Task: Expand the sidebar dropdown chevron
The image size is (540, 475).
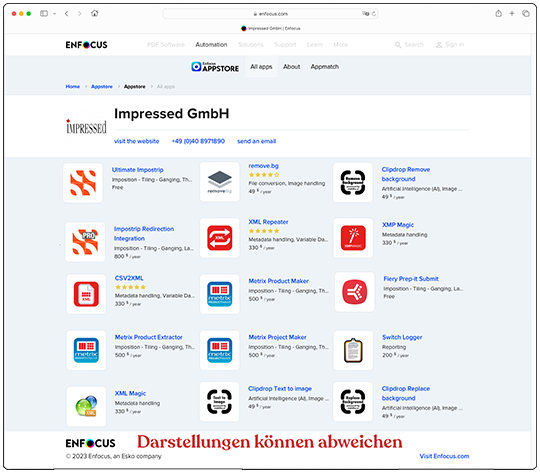Action: click(54, 14)
